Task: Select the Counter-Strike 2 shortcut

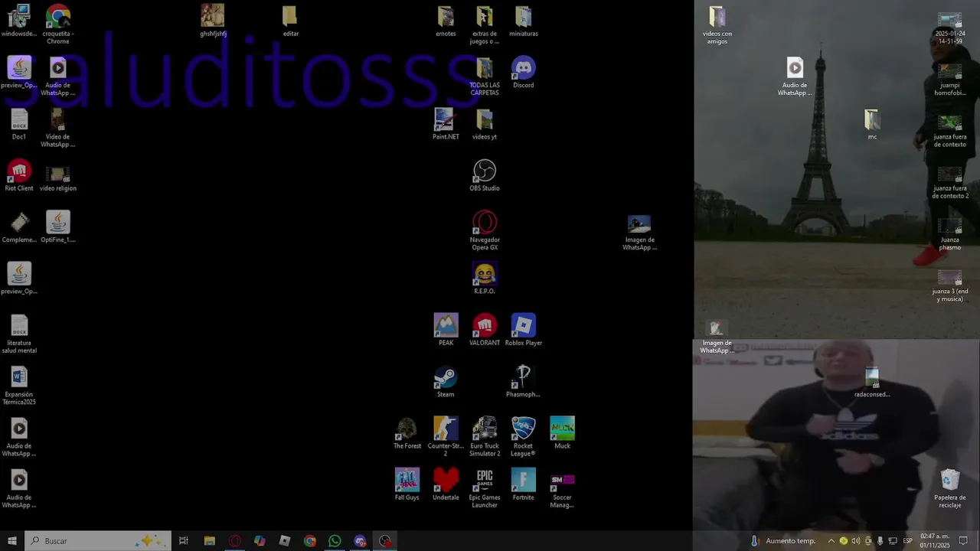Action: coord(446,437)
